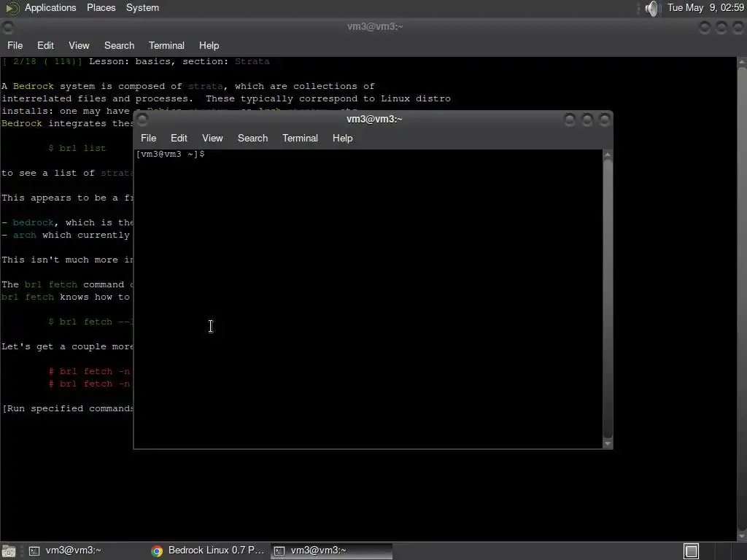This screenshot has height=560, width=747.
Task: Open Edit menu in background terminal
Action: [45, 46]
